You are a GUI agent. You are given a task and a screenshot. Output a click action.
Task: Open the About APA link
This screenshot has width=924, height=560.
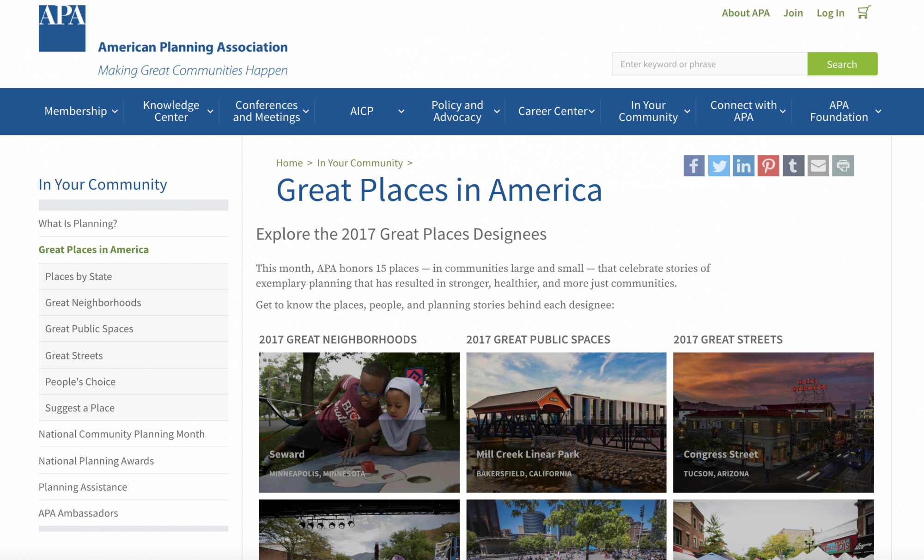[746, 13]
